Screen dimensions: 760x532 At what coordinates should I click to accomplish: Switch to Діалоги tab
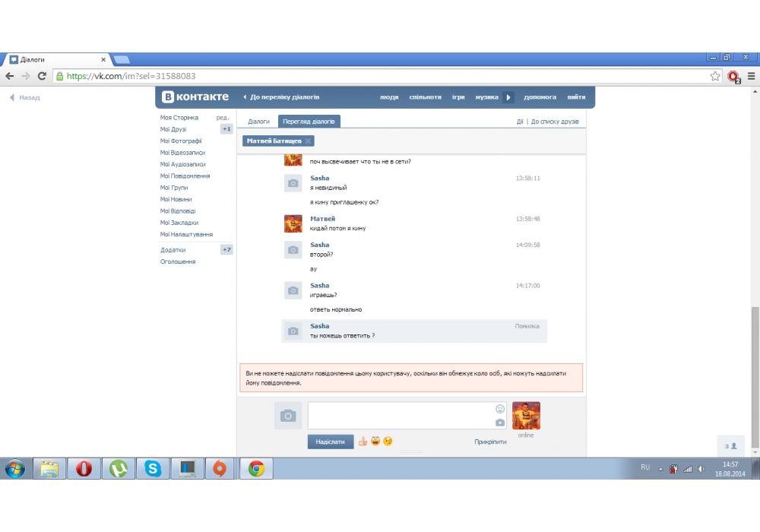pyautogui.click(x=259, y=122)
